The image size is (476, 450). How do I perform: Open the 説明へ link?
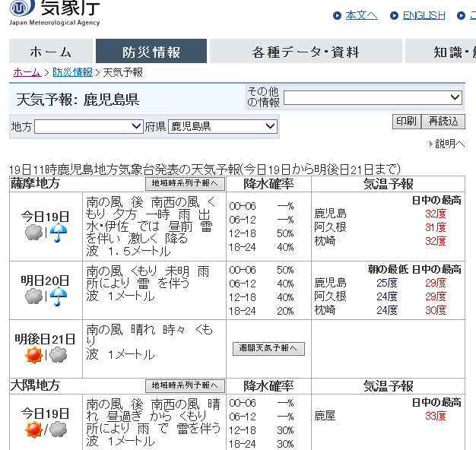pos(450,144)
